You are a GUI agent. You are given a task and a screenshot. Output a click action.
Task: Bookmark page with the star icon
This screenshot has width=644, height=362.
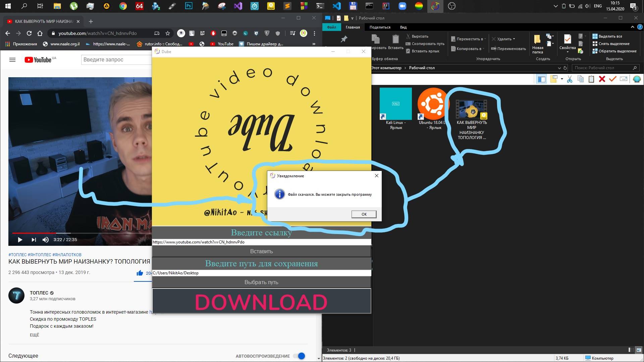pos(168,33)
